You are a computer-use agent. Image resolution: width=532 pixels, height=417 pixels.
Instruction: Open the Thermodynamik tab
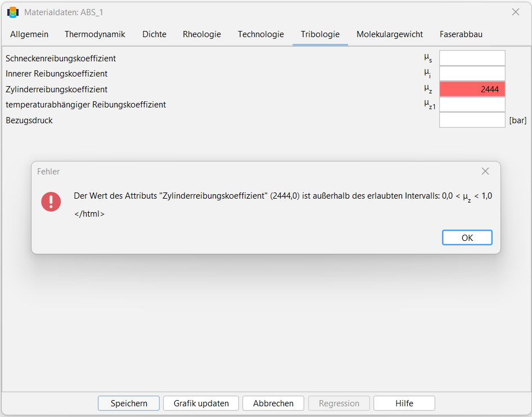click(95, 34)
